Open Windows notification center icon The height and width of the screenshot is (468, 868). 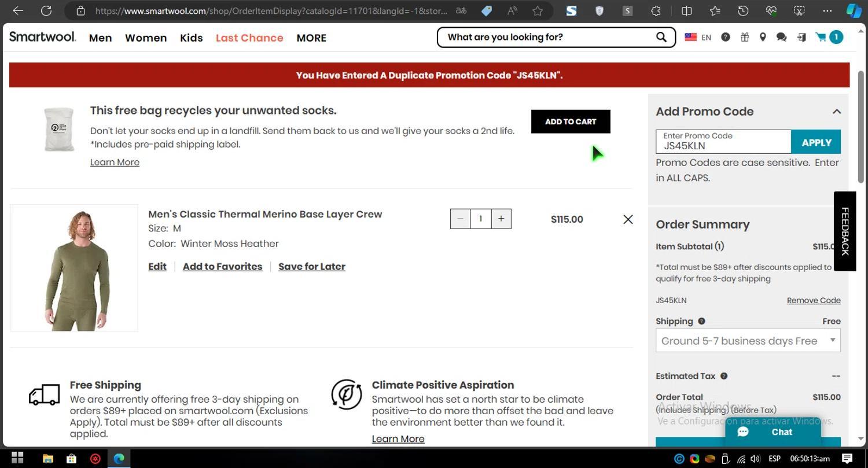coord(847,459)
